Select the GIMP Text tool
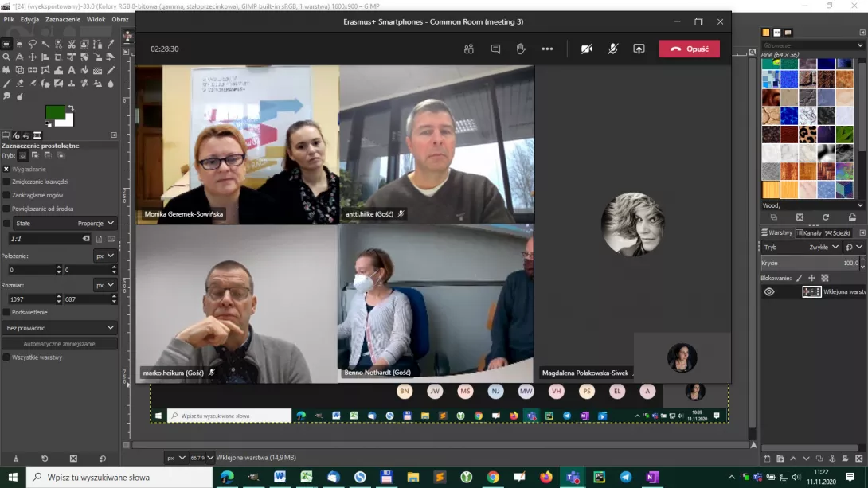The height and width of the screenshot is (488, 868). pyautogui.click(x=72, y=70)
